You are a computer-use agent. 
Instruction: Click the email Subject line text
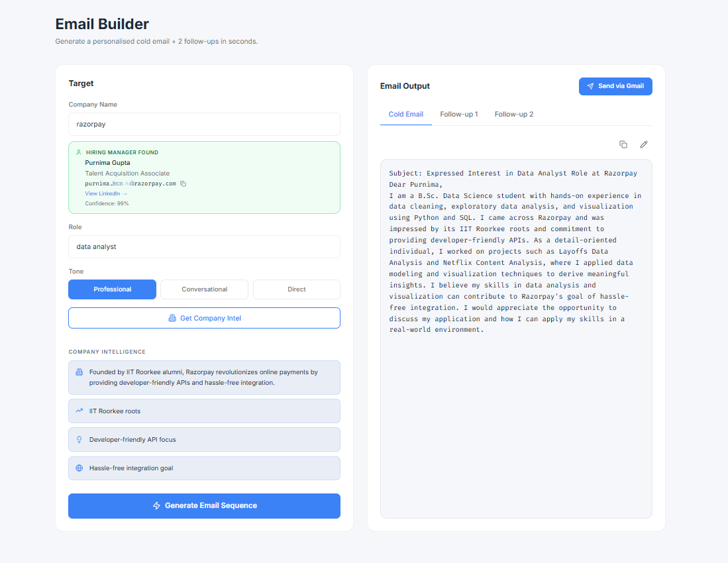tap(513, 173)
